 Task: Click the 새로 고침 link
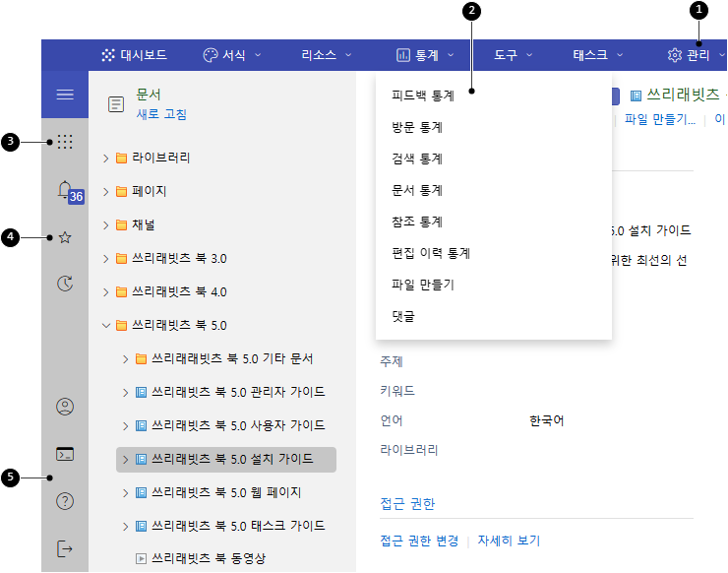pos(161,114)
